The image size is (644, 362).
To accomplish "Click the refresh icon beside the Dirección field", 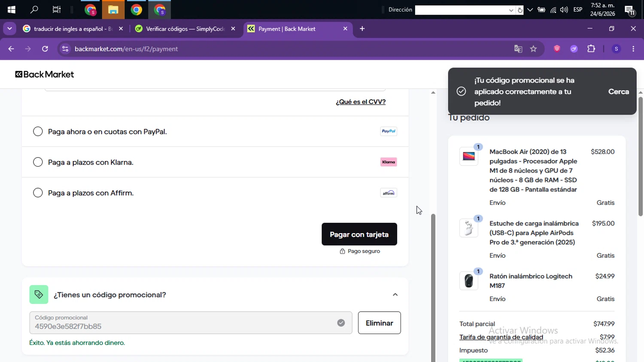I will tap(520, 10).
